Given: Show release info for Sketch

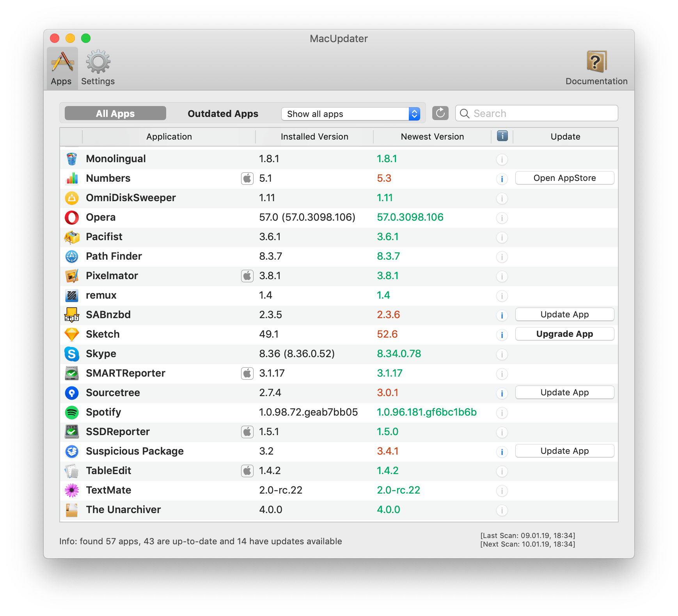Looking at the screenshot, I should coord(502,335).
